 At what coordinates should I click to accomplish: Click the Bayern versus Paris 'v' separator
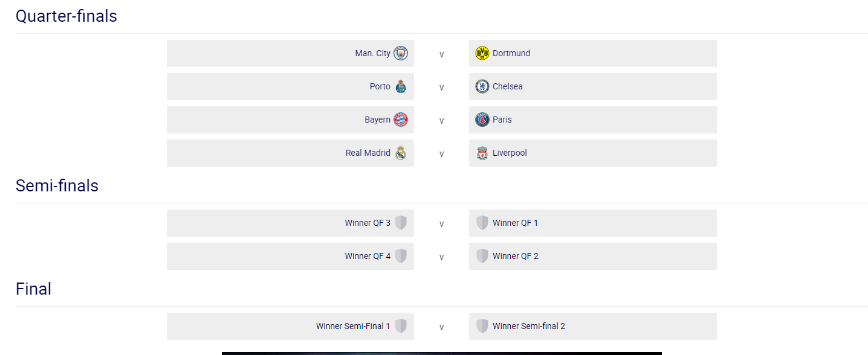pos(441,121)
